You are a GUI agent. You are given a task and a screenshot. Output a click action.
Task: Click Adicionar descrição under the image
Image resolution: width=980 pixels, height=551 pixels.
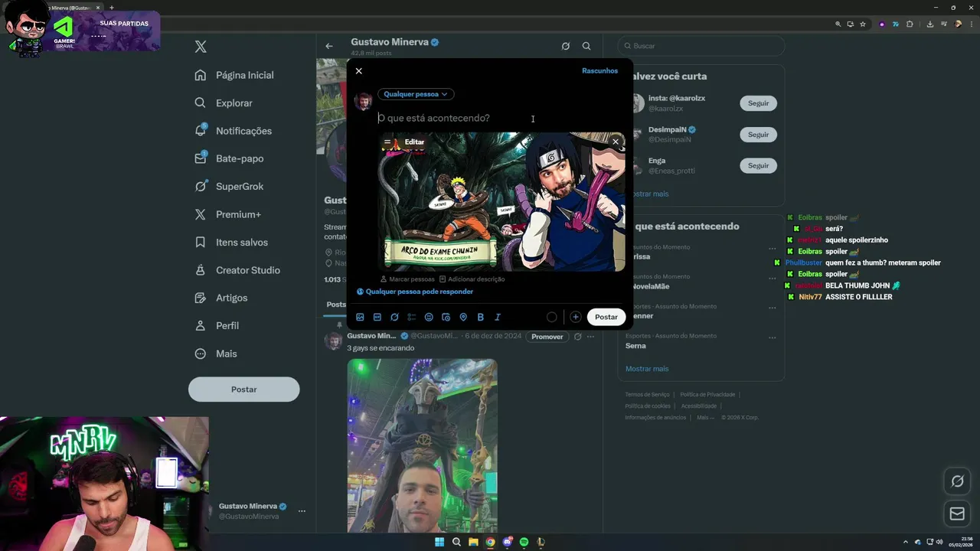[x=472, y=279]
